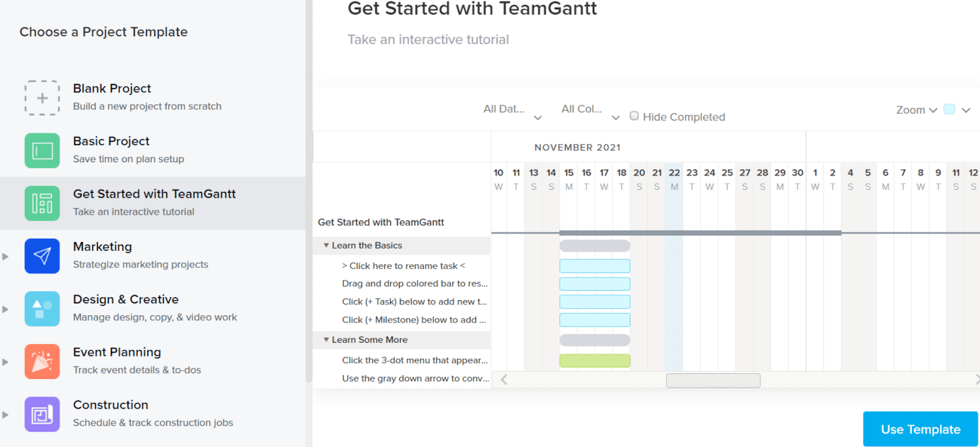The height and width of the screenshot is (447, 980).
Task: Click the 'Drag and drop colored bar' task bar
Action: tap(595, 284)
